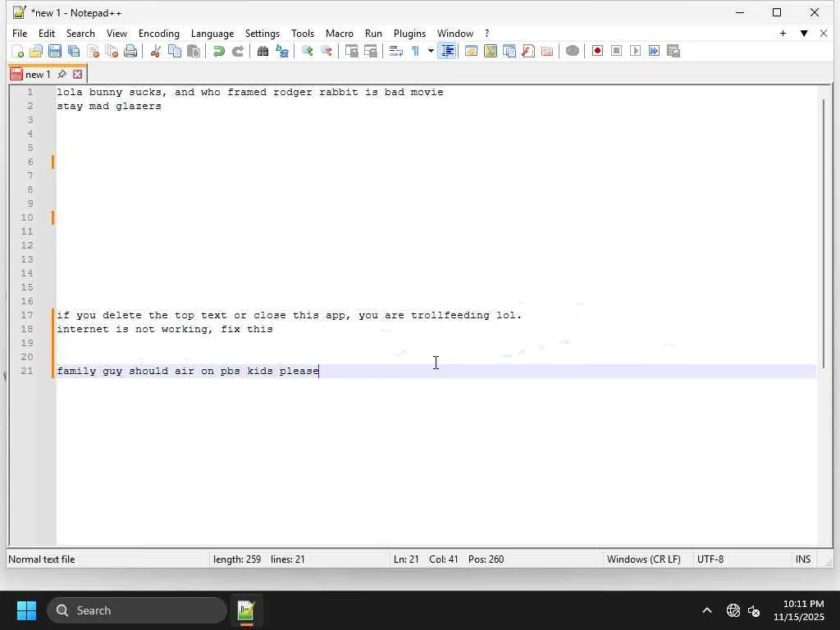Click the Copy toolbar icon
The width and height of the screenshot is (840, 630).
[x=174, y=52]
